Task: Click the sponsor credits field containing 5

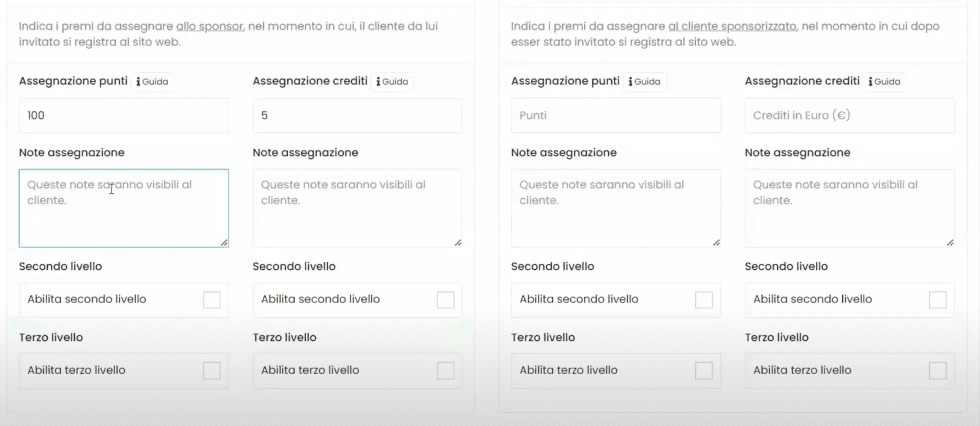Action: click(x=357, y=116)
